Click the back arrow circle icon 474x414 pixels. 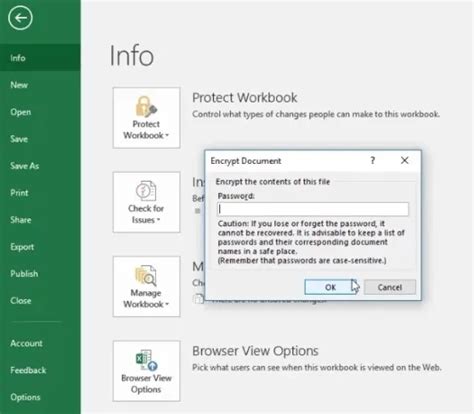pyautogui.click(x=20, y=18)
